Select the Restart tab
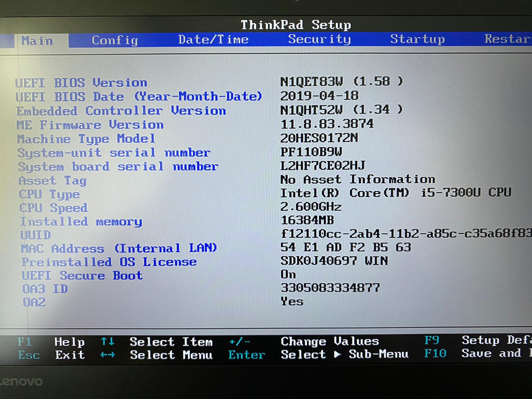Screen dimensions: 532x399 508,39
